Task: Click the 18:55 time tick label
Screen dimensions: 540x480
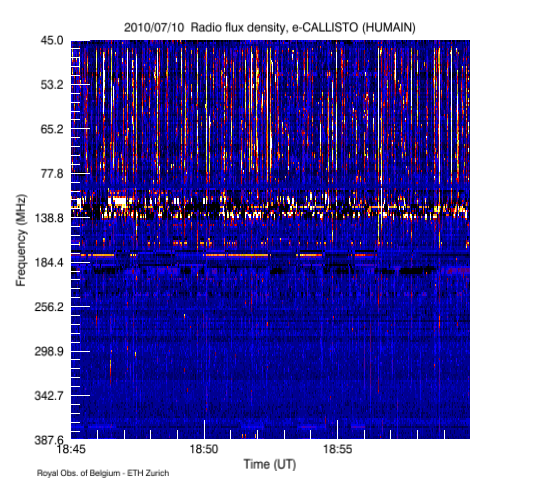Action: click(x=338, y=449)
